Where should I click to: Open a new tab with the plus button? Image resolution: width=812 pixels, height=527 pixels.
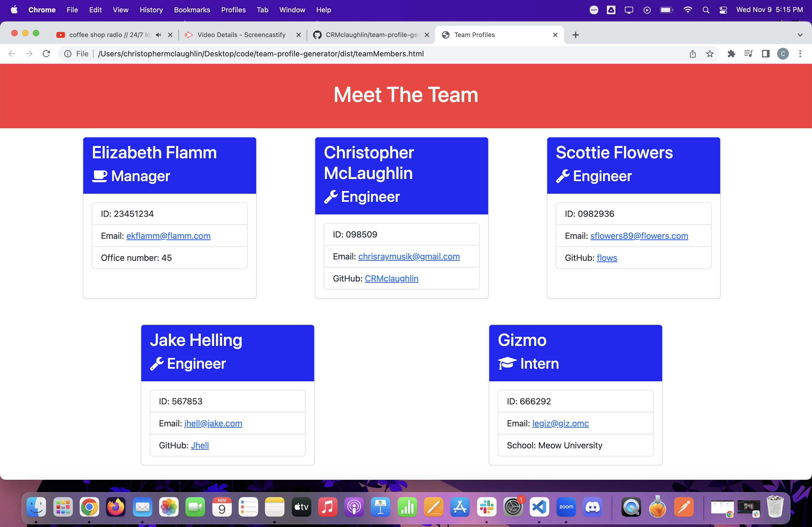(575, 35)
